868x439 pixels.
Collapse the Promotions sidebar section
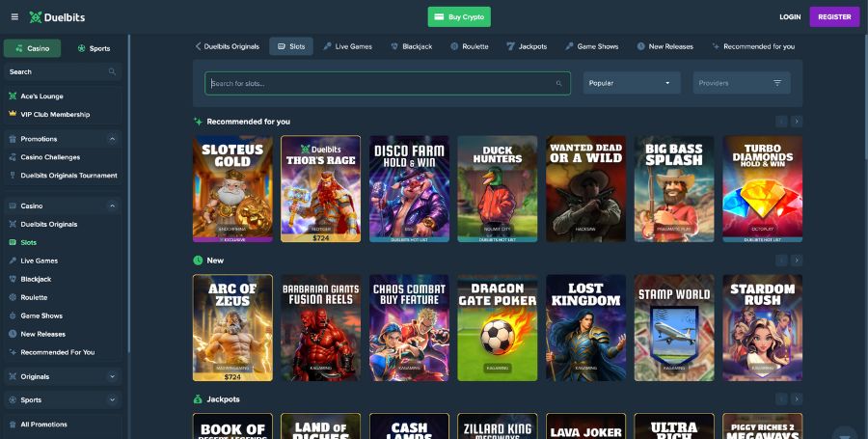(113, 139)
